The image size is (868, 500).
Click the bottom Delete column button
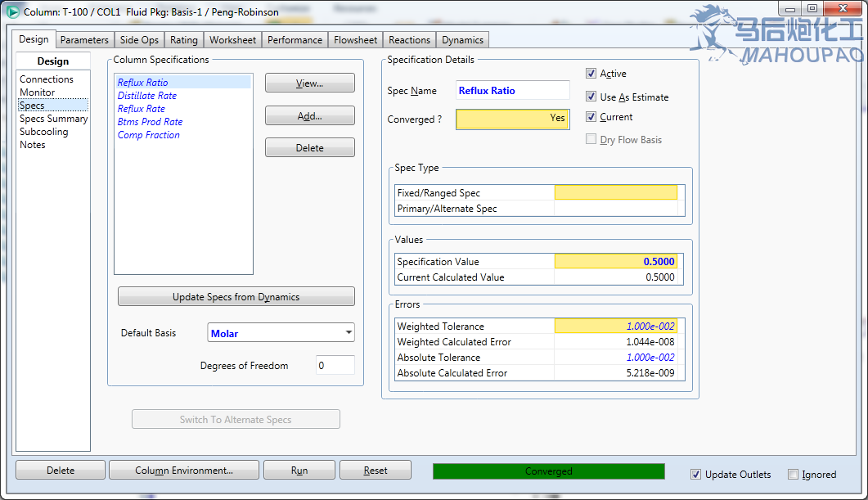point(61,470)
